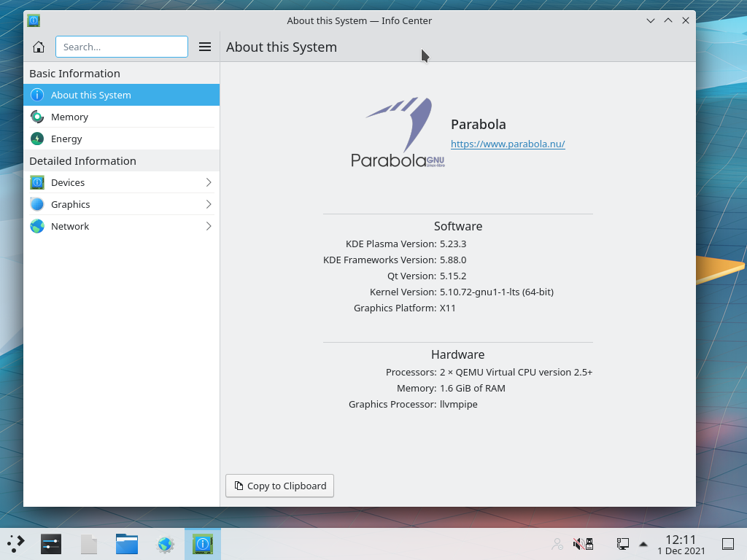Minimize the Info Center window
Viewport: 747px width, 560px height.
click(650, 20)
